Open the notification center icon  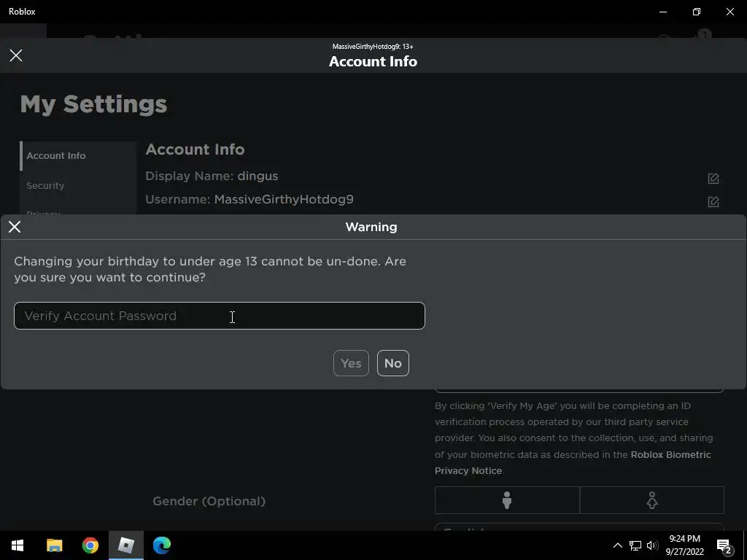click(724, 545)
